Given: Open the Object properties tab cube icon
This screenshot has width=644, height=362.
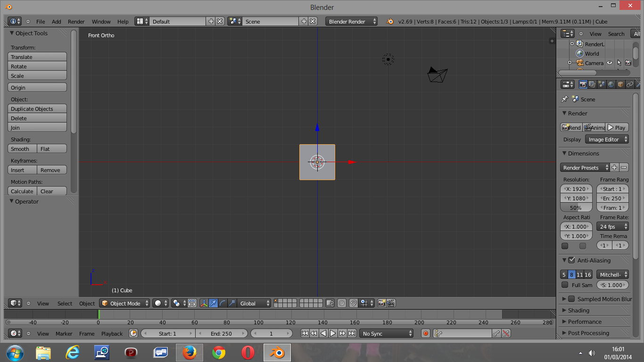Looking at the screenshot, I should point(620,84).
